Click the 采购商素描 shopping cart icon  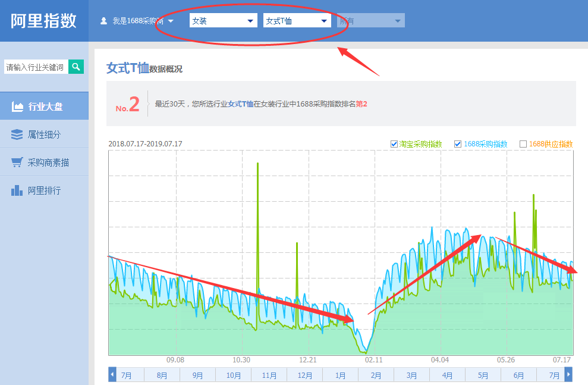click(17, 162)
